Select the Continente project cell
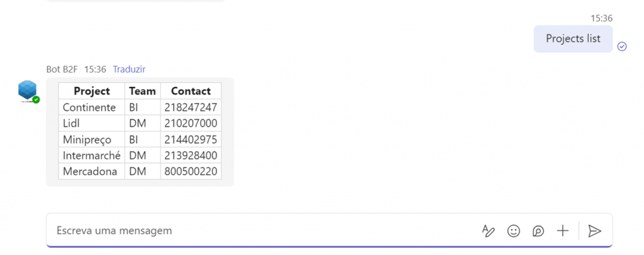This screenshot has width=644, height=255. [x=89, y=108]
